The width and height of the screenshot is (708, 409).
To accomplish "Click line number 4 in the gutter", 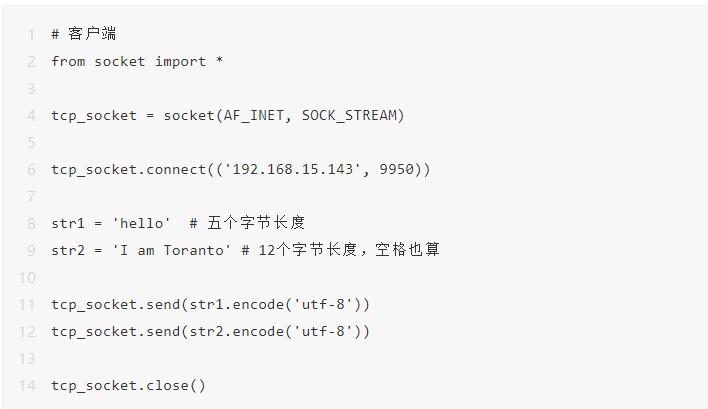I will pyautogui.click(x=31, y=115).
